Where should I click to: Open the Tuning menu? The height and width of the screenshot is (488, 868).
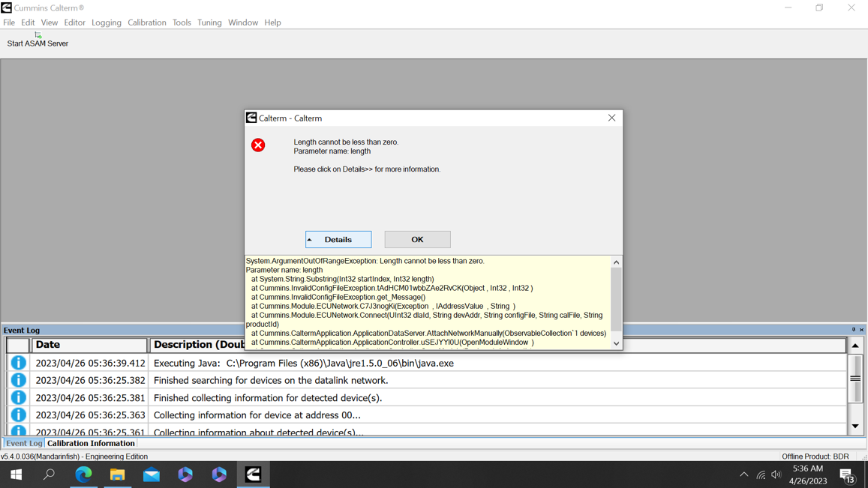pyautogui.click(x=209, y=22)
